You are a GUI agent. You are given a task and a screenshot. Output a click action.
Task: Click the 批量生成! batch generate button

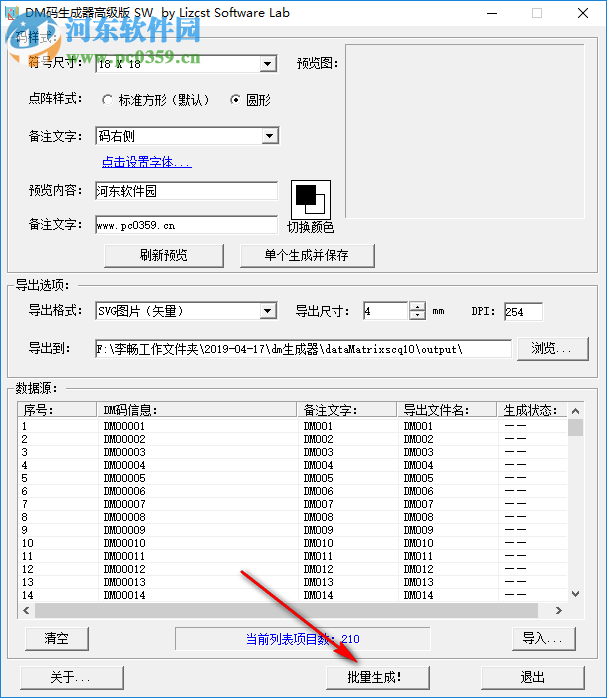click(x=378, y=678)
